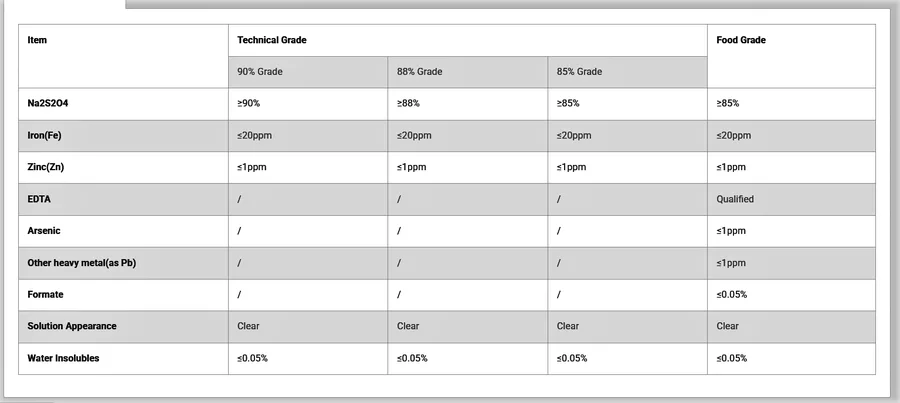The width and height of the screenshot is (900, 403).
Task: Select the Water Insolubles row label
Action: pos(63,358)
